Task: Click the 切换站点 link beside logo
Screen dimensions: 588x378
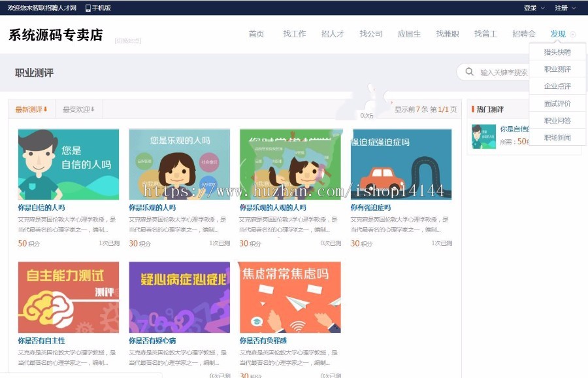Action: 128,41
